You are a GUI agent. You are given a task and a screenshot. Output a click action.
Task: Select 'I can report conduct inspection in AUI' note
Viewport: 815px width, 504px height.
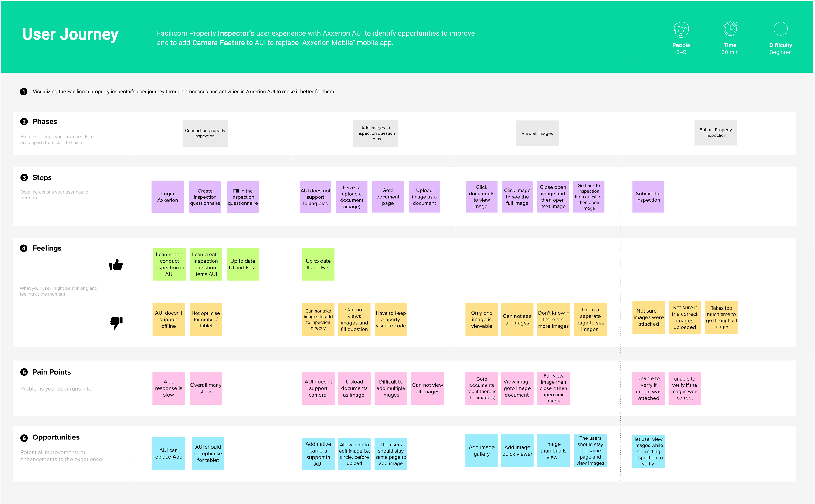point(169,264)
